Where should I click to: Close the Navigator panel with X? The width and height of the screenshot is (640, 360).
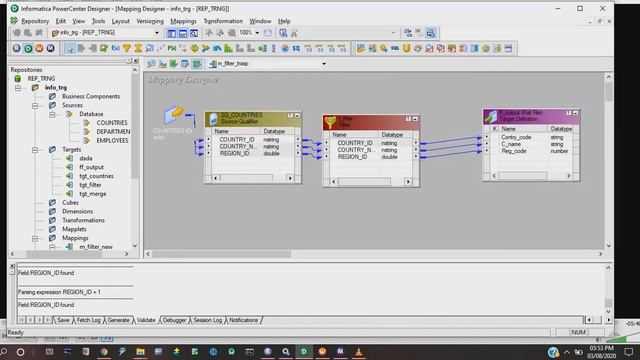coord(136,61)
